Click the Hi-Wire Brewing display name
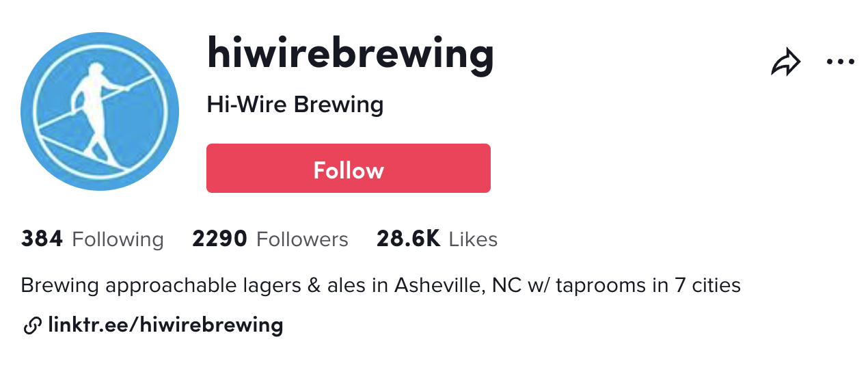This screenshot has height=372, width=868. click(295, 105)
